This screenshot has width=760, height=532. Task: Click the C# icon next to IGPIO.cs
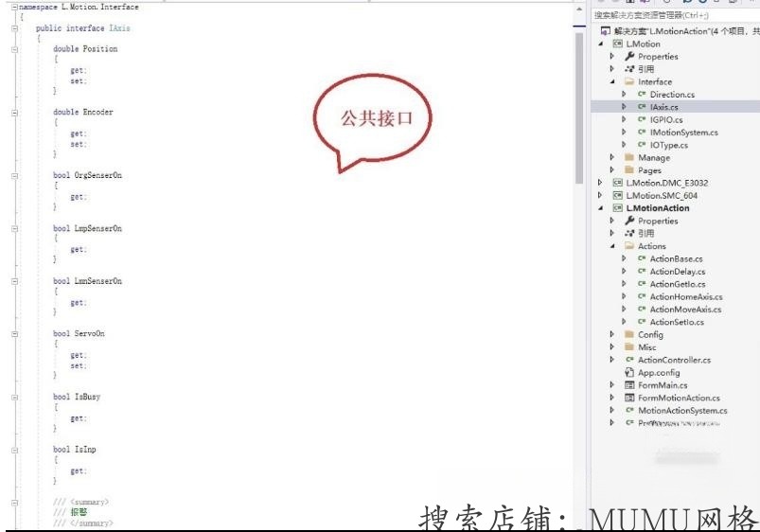(642, 119)
